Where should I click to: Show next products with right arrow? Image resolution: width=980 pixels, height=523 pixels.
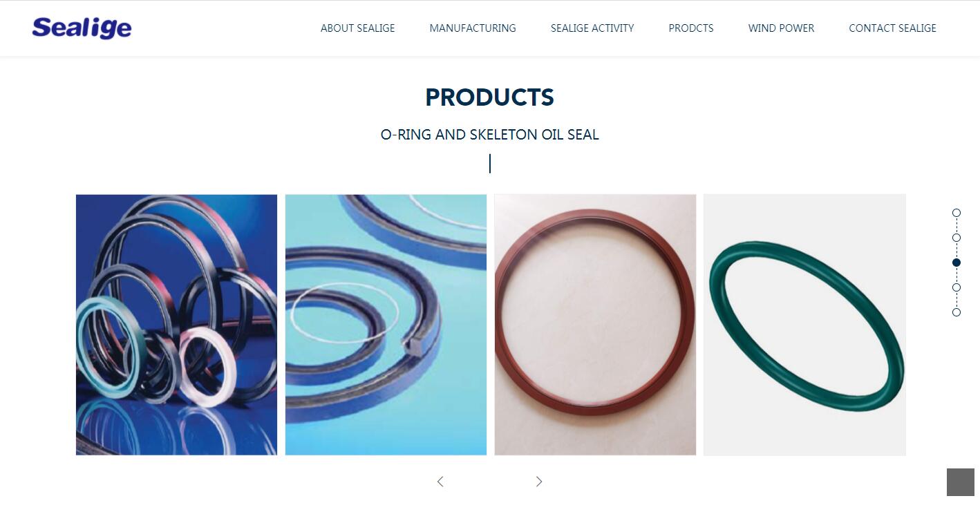tap(539, 482)
